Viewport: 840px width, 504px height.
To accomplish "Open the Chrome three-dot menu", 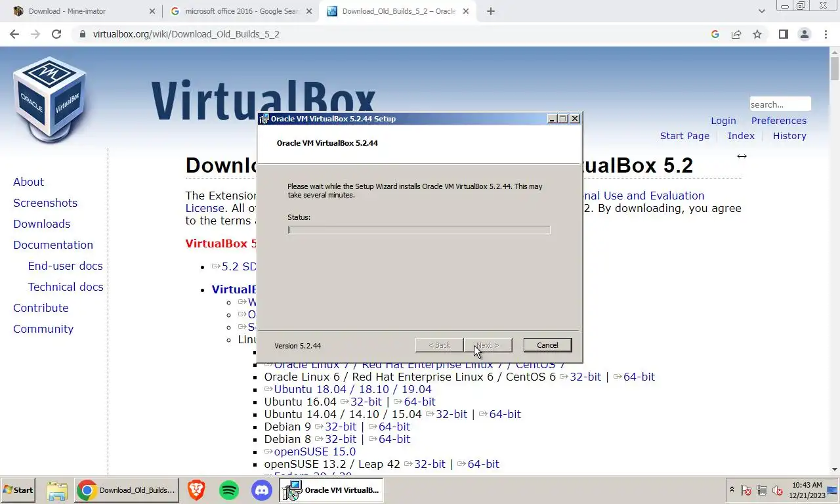I will point(826,34).
